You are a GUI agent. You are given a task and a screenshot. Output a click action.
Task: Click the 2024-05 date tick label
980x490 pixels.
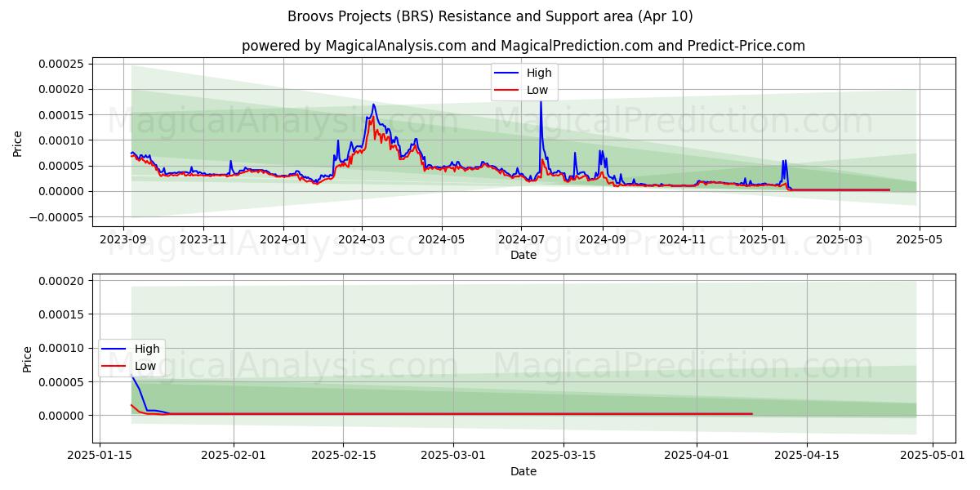(x=442, y=240)
